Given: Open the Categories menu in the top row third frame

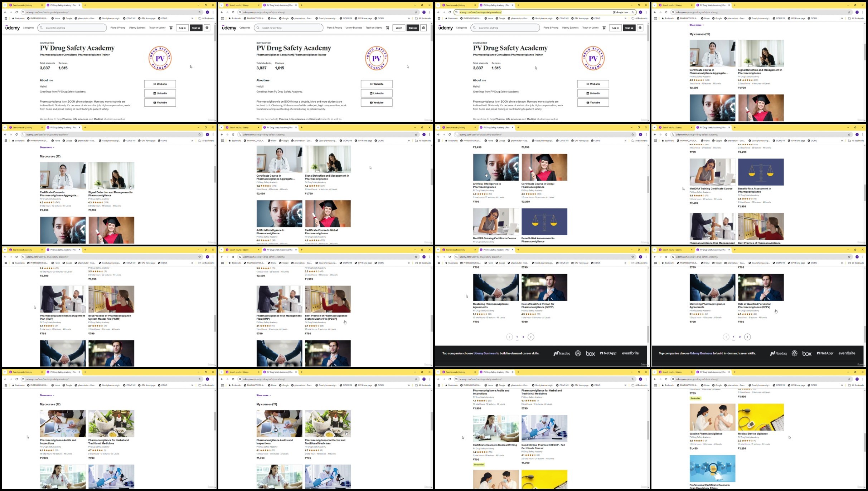Looking at the screenshot, I should pos(461,28).
